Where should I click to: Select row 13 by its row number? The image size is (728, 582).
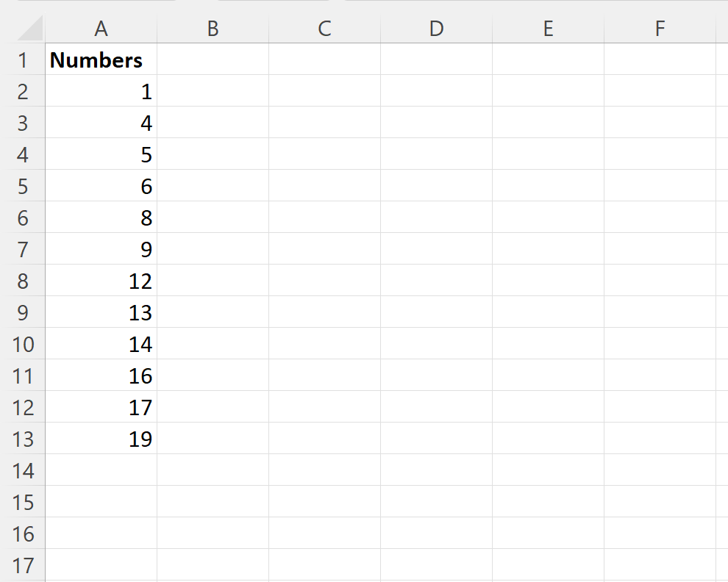(x=23, y=439)
